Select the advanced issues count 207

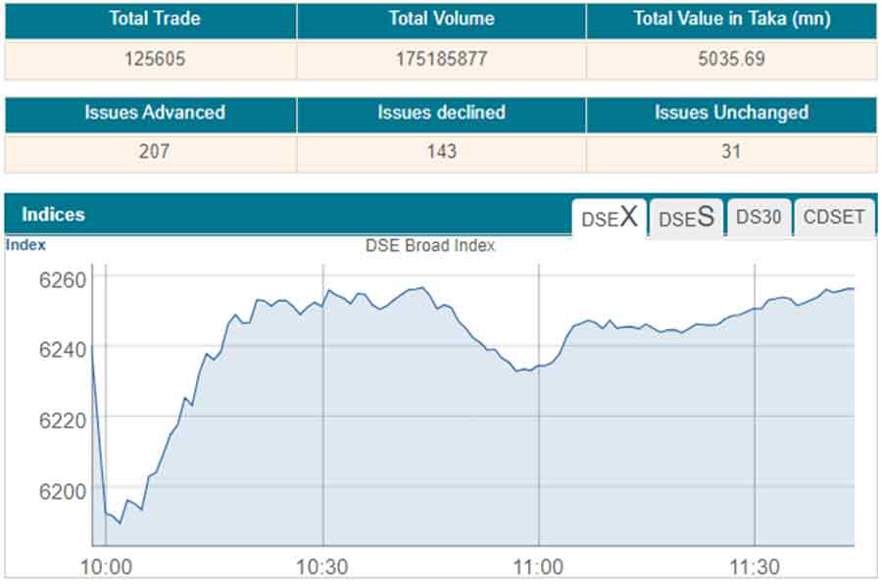154,152
